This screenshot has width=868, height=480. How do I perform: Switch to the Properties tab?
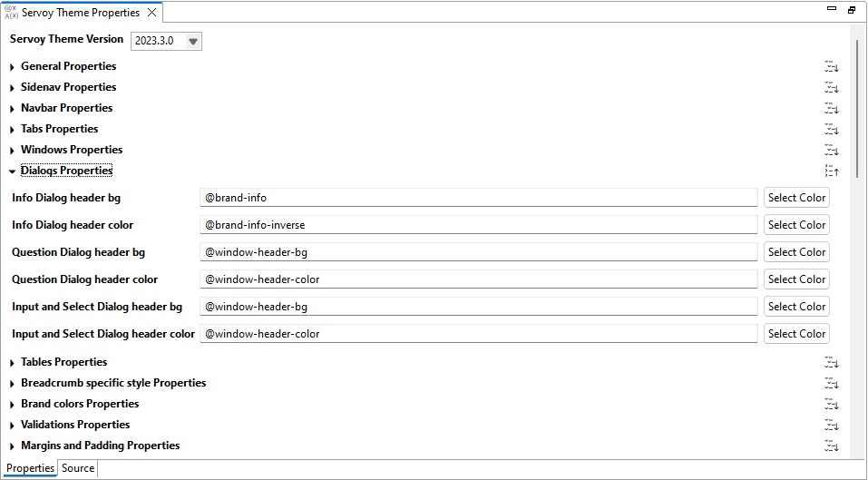pos(30,468)
